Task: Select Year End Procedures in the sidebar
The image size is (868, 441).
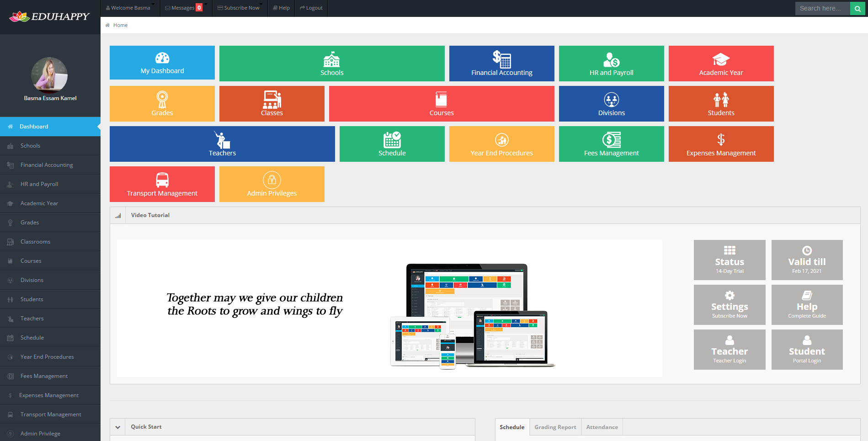Action: pyautogui.click(x=50, y=357)
